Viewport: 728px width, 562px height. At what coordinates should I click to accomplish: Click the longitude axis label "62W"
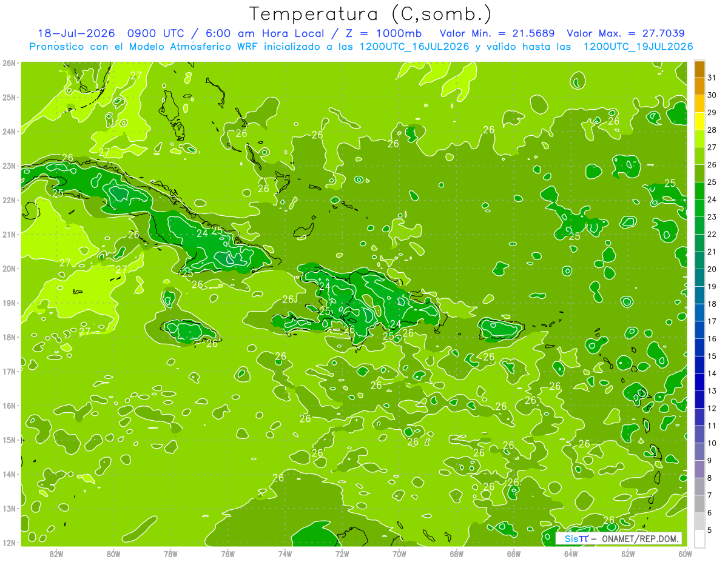coord(629,554)
